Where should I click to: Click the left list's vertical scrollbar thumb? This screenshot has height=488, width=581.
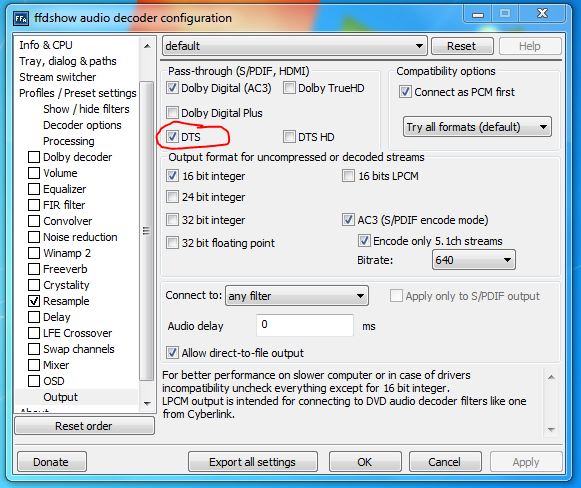point(147,231)
